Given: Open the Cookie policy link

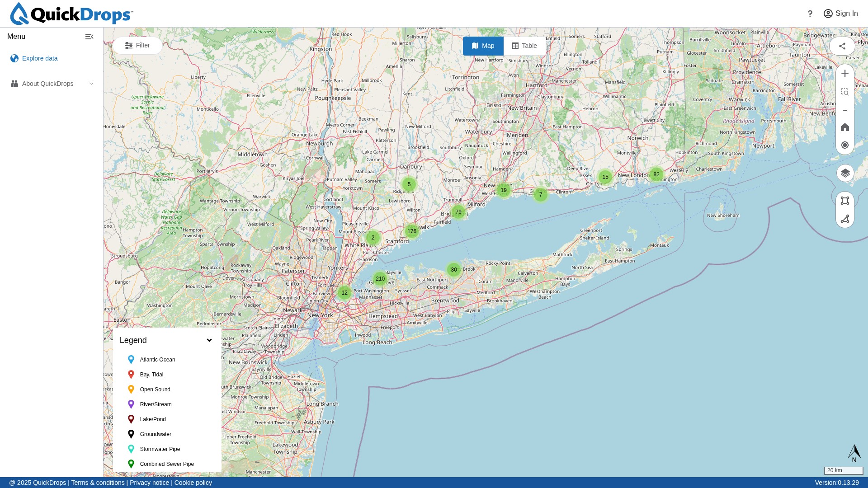Looking at the screenshot, I should 193,483.
